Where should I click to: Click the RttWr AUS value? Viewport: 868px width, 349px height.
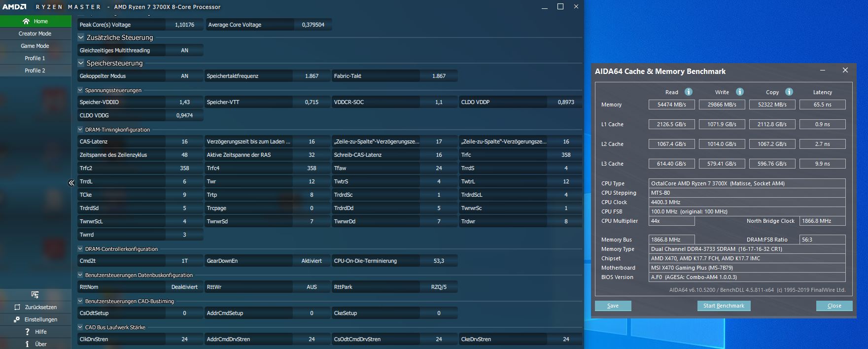312,287
